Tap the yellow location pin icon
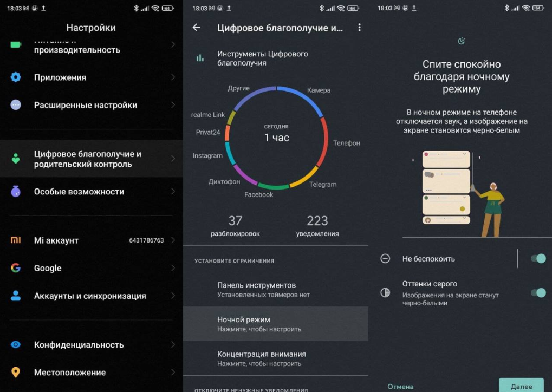Image resolution: width=552 pixels, height=392 pixels. pyautogui.click(x=16, y=373)
